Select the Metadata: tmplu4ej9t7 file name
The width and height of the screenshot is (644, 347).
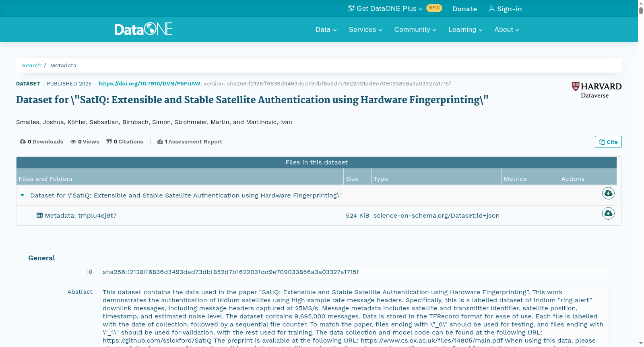[x=81, y=216]
